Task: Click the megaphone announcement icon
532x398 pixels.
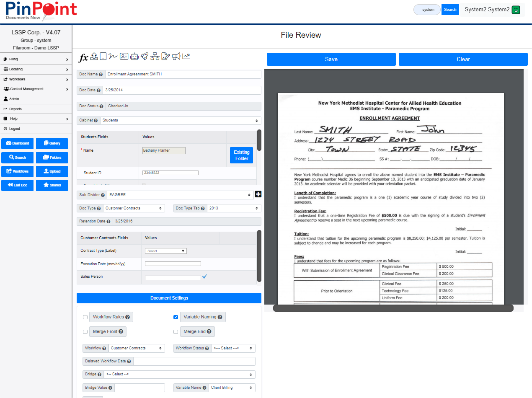Action: pyautogui.click(x=176, y=57)
